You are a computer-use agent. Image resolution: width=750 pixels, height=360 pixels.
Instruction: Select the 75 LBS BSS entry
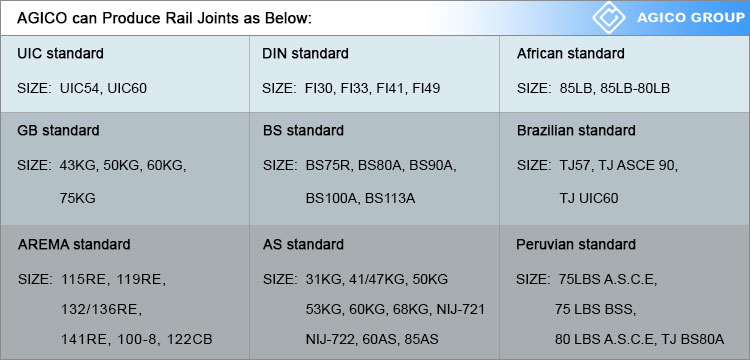[596, 310]
